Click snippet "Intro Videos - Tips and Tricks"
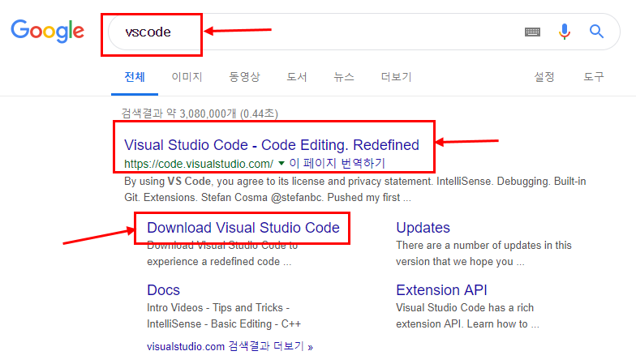Screen dimensions: 636x364 [224, 316]
